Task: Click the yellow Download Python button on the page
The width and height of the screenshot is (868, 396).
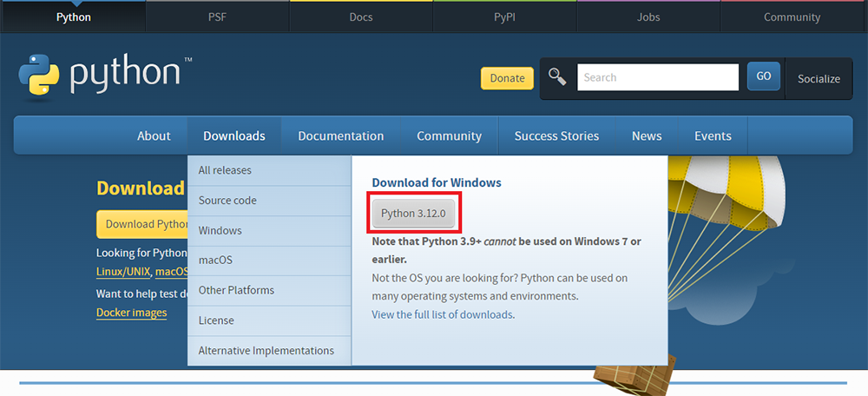Action: 142,224
